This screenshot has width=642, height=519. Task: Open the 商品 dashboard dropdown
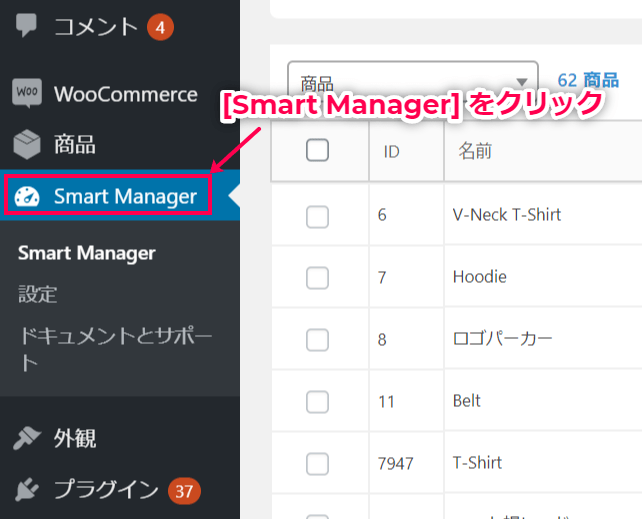pyautogui.click(x=413, y=81)
